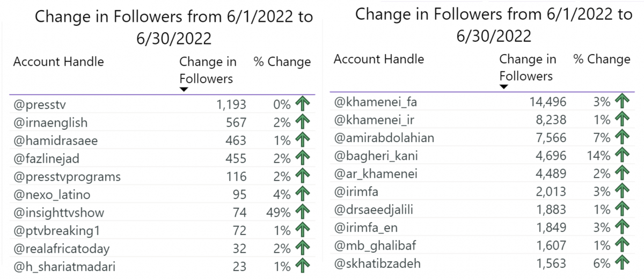The height and width of the screenshot is (279, 644).
Task: Click green arrow in @skhatibzadeh row
Action: coord(621,263)
